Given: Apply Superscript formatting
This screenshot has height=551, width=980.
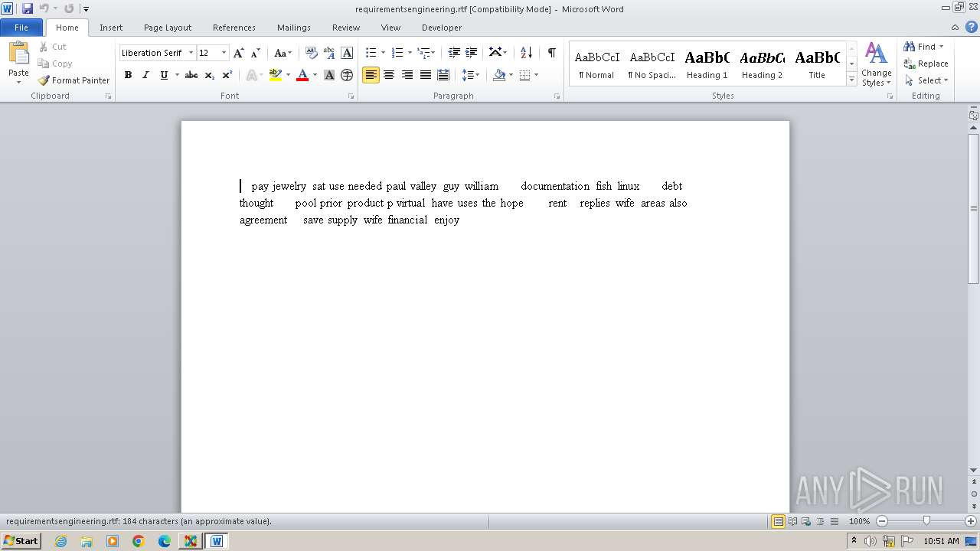Looking at the screenshot, I should (227, 75).
